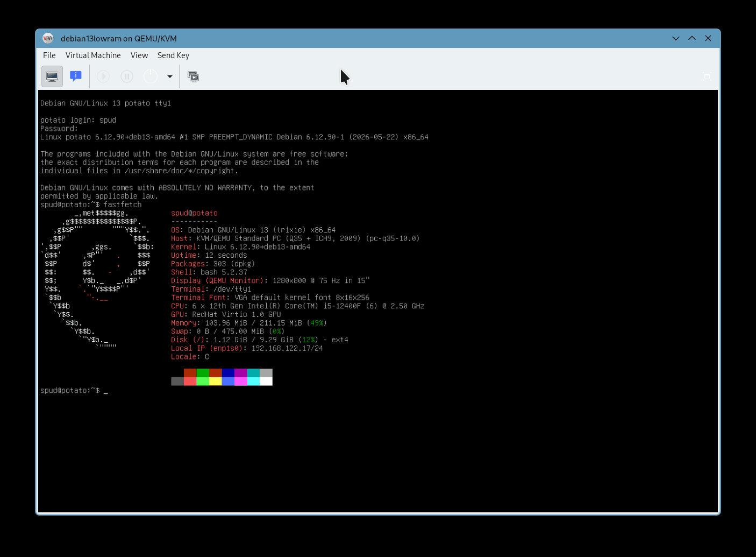The image size is (756, 557).
Task: Open the Virtual Machine menu
Action: point(93,55)
